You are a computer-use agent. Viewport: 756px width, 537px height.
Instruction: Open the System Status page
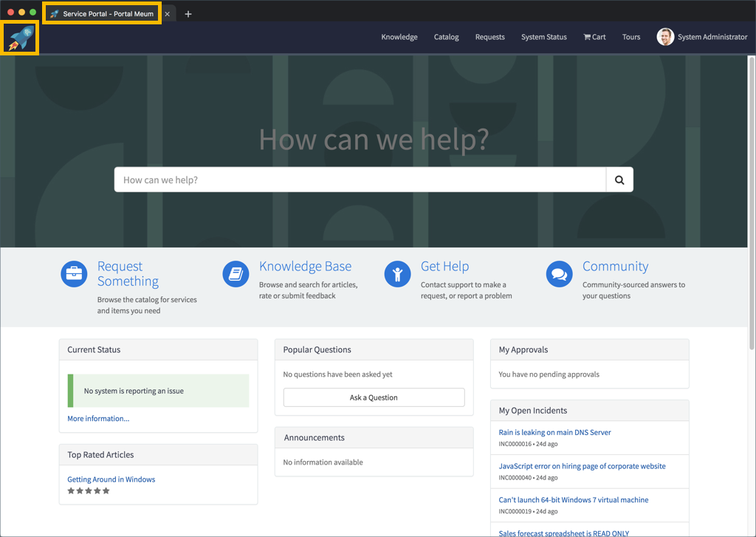pyautogui.click(x=543, y=36)
